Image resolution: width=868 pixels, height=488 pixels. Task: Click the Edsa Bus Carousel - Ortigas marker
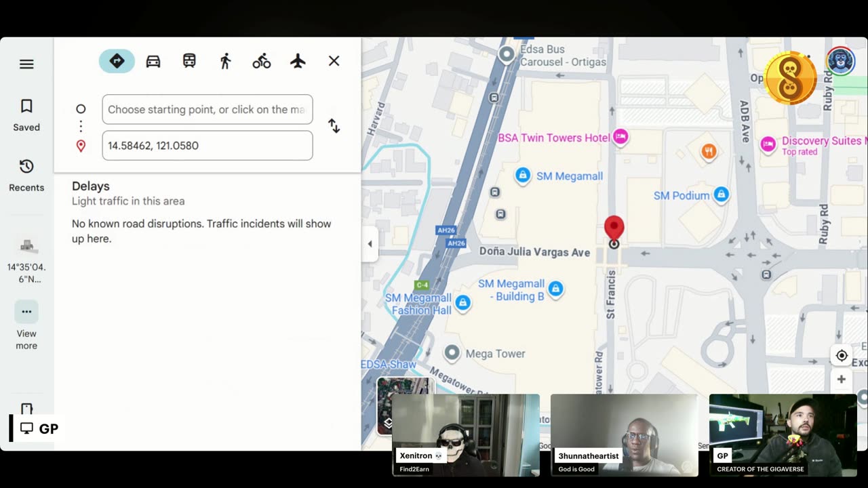[507, 55]
